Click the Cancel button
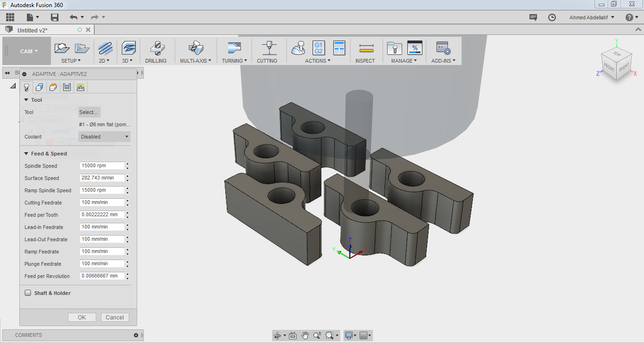The height and width of the screenshot is (343, 644). (115, 318)
